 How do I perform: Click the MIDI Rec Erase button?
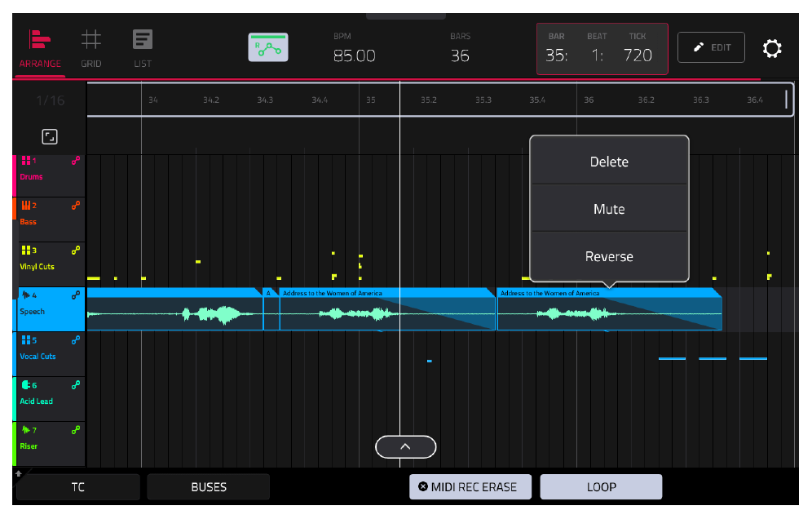click(x=470, y=487)
